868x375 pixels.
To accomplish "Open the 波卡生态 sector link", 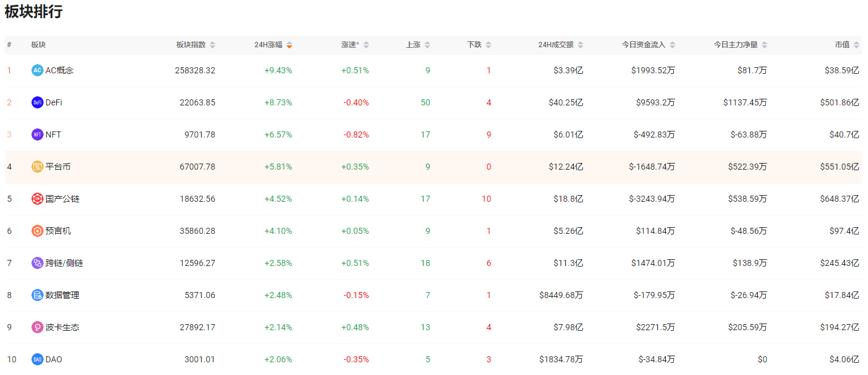I will pyautogui.click(x=62, y=327).
